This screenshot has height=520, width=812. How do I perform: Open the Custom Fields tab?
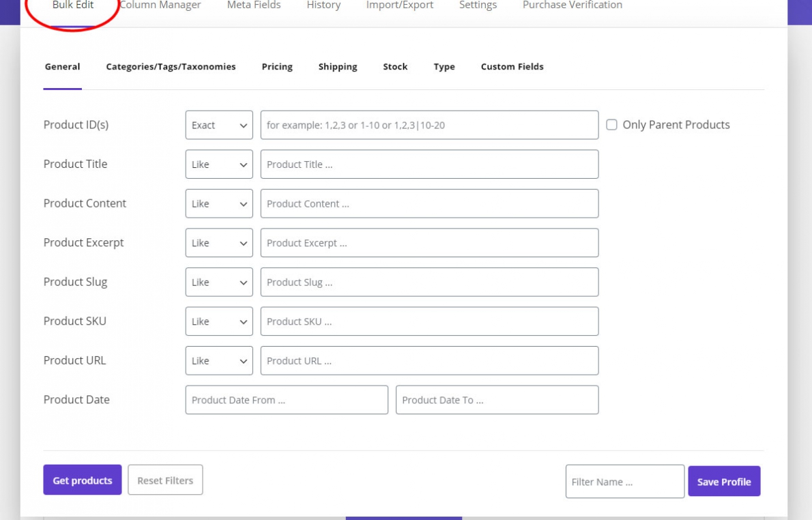(512, 66)
